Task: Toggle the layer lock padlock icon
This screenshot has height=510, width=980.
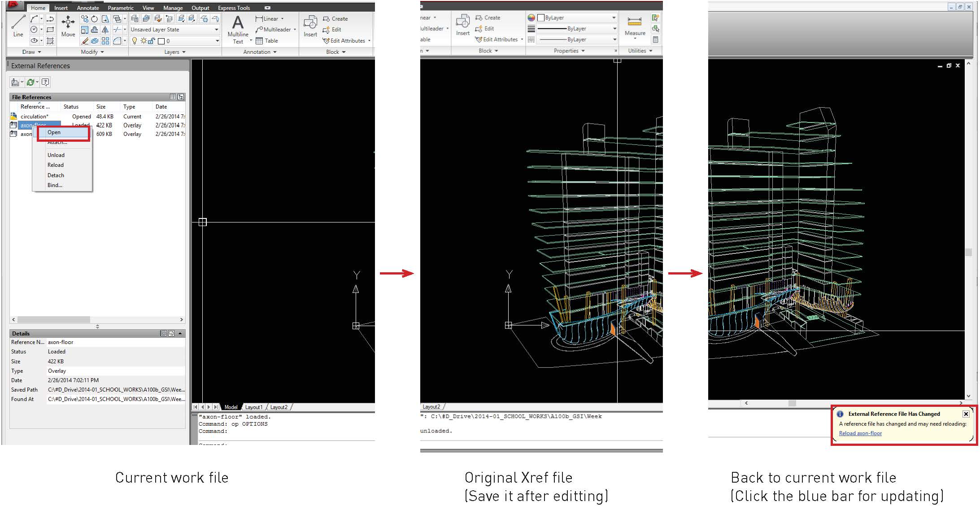Action: [152, 41]
